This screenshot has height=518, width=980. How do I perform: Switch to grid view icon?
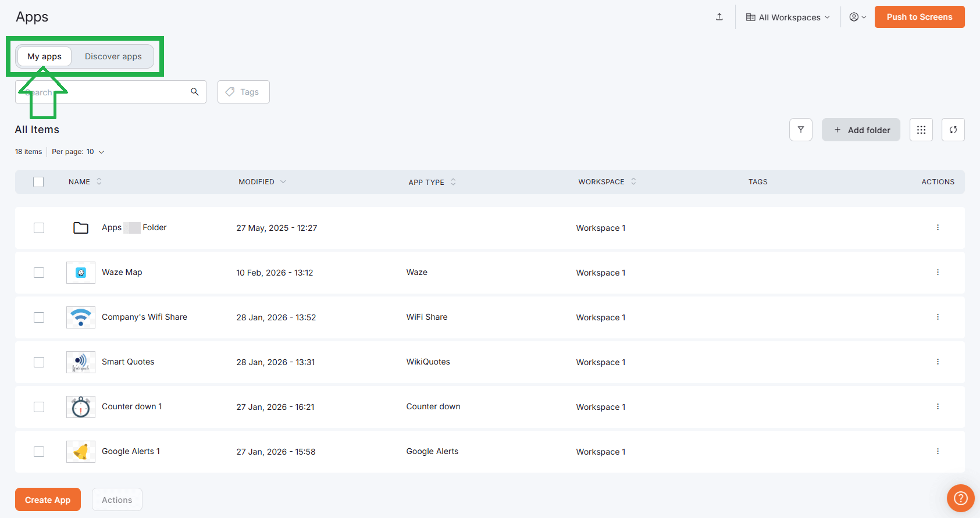(x=921, y=130)
